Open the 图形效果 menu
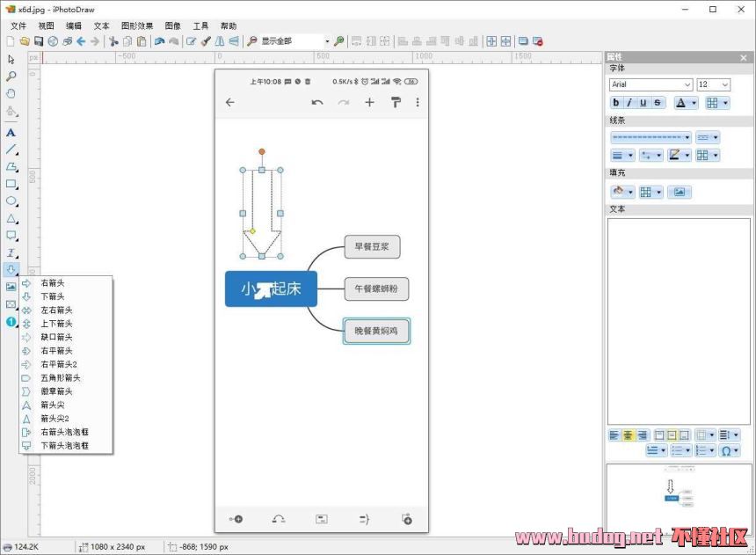Viewport: 756px width, 555px height. (x=136, y=26)
